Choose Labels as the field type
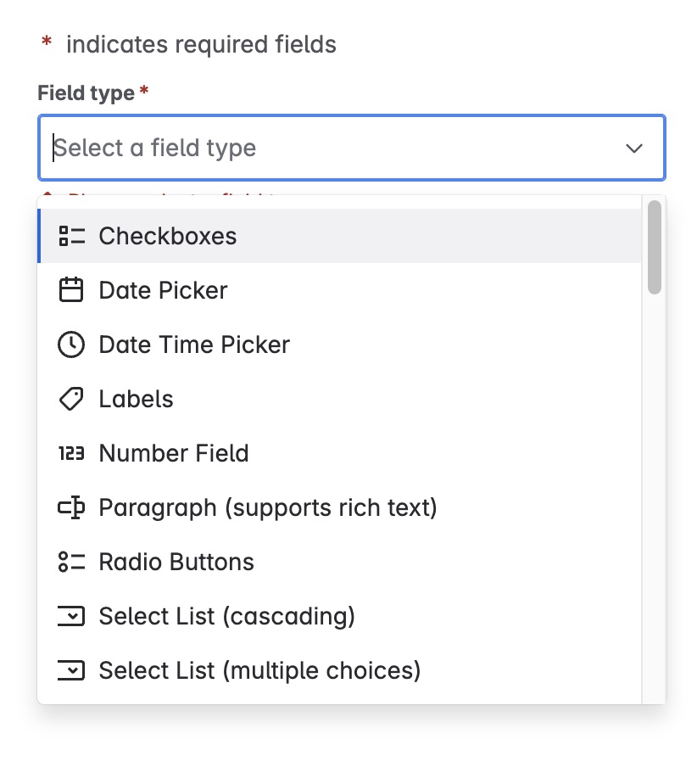Screen dimensions: 697x784 click(136, 399)
